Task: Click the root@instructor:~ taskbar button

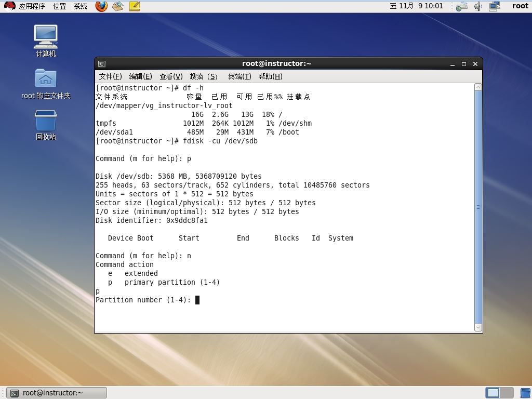Action: (x=57, y=393)
